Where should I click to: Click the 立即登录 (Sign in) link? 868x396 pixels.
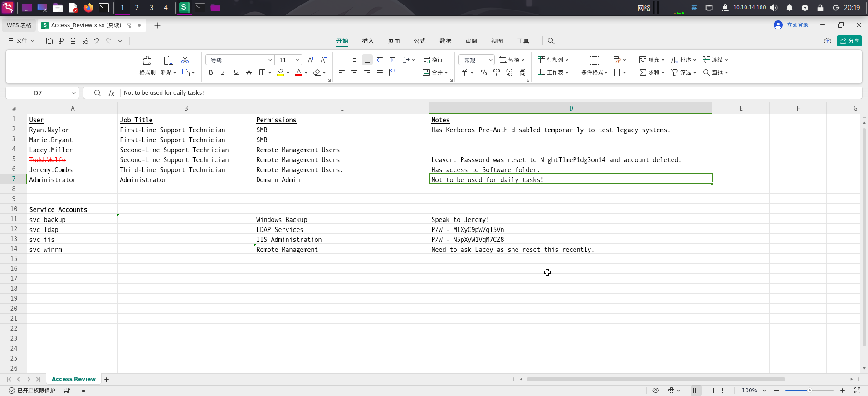pyautogui.click(x=798, y=25)
